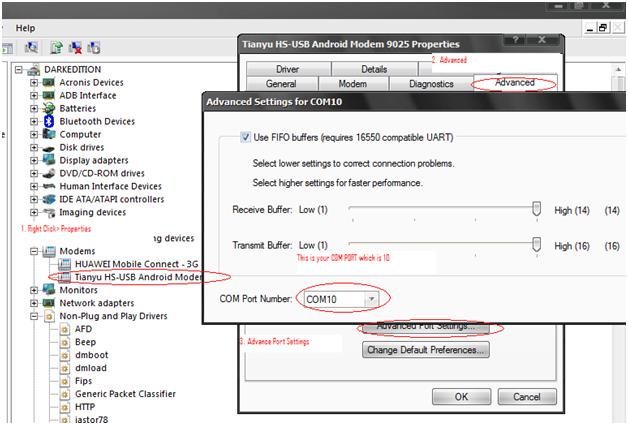The width and height of the screenshot is (628, 425).
Task: Switch to the Diagnostics tab
Action: point(431,84)
